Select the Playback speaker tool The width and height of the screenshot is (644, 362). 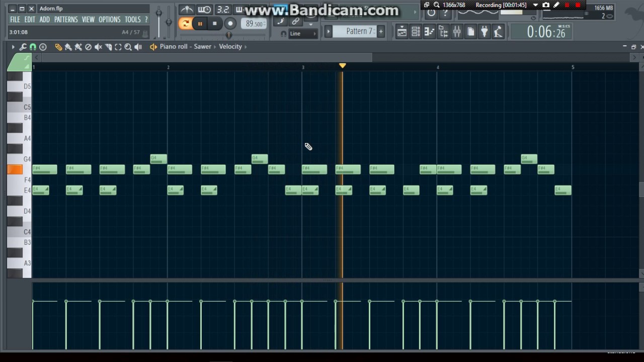[x=138, y=47]
